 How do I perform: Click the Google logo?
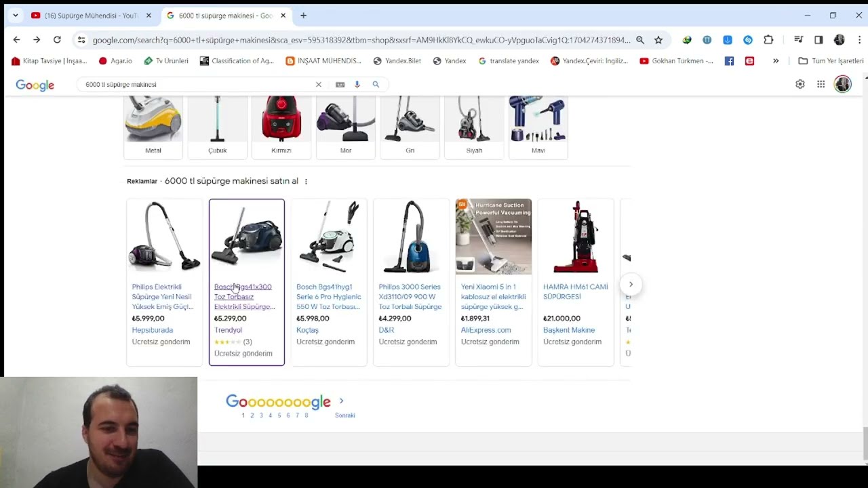(35, 85)
